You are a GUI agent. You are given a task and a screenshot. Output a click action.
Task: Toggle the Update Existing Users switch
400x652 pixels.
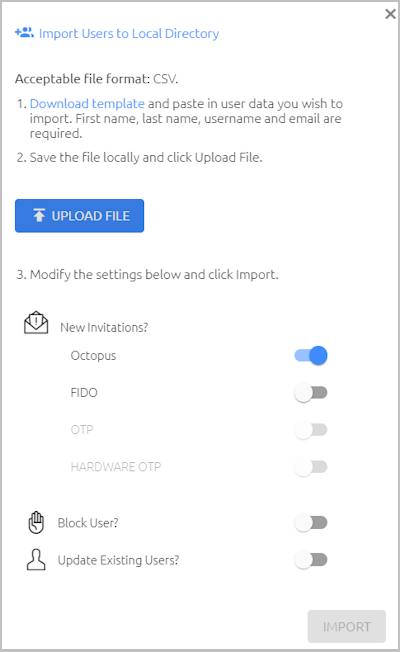click(x=311, y=560)
